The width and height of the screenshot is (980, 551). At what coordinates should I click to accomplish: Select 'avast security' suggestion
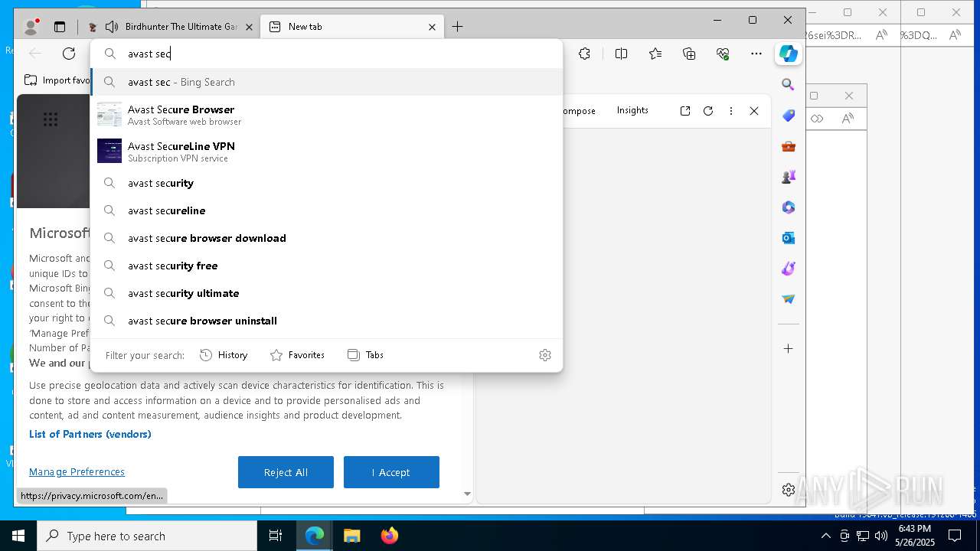(327, 183)
